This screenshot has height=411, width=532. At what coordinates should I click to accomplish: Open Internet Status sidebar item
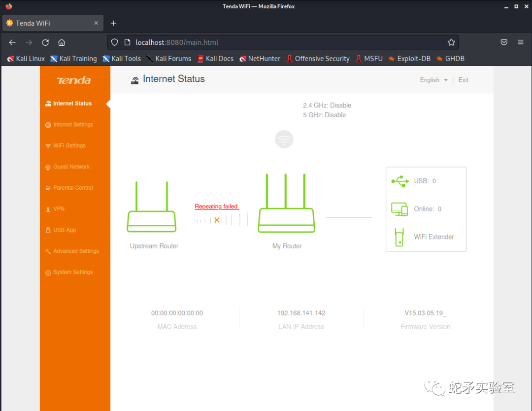click(68, 103)
